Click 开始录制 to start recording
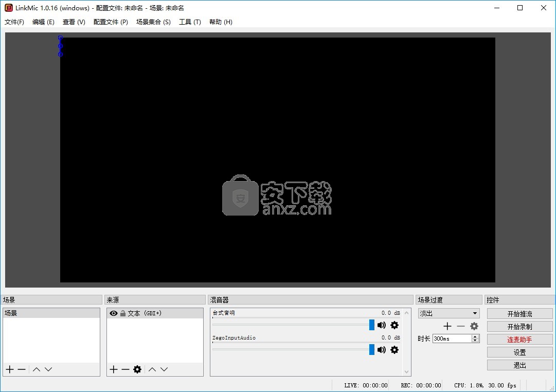Image resolution: width=556 pixels, height=392 pixels. (x=520, y=326)
